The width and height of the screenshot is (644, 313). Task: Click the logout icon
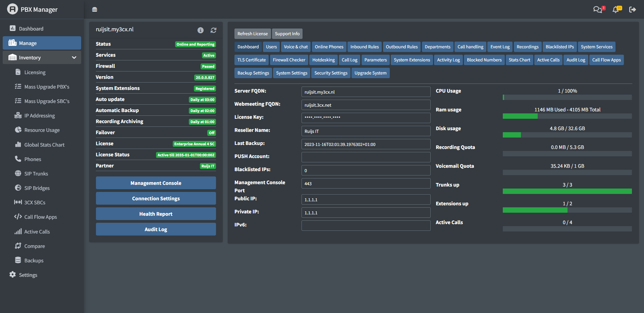632,9
